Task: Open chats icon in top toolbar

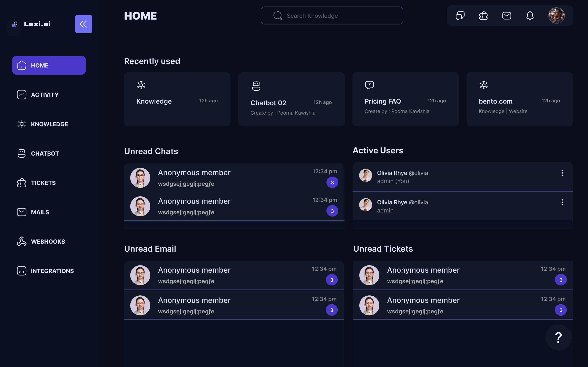Action: point(460,16)
